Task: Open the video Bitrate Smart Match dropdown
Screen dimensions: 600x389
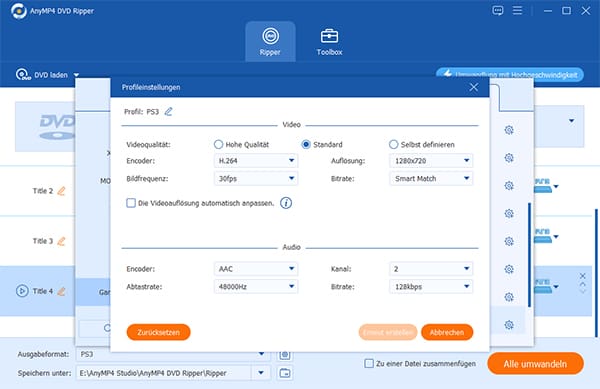Action: pos(431,178)
